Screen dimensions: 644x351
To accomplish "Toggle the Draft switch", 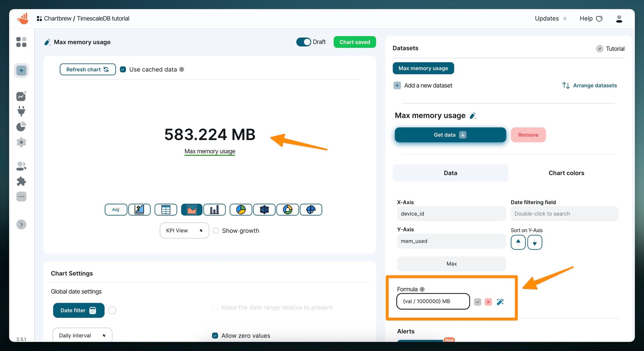I will pos(304,42).
